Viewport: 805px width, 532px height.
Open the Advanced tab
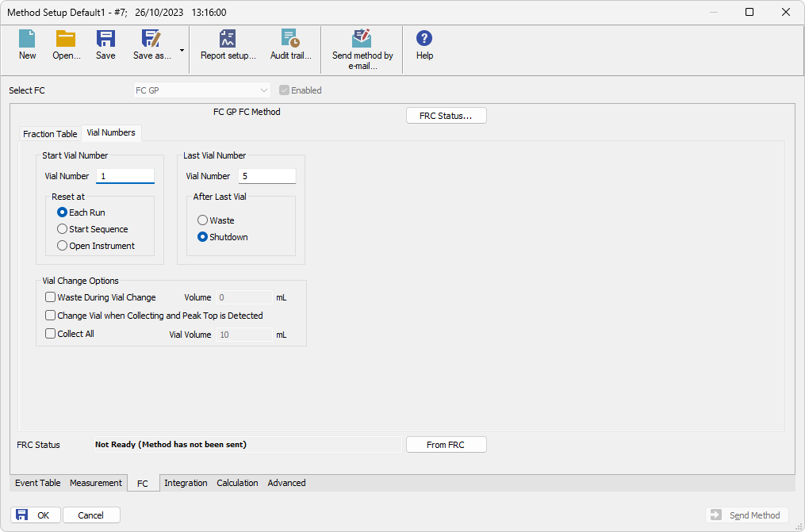(286, 483)
